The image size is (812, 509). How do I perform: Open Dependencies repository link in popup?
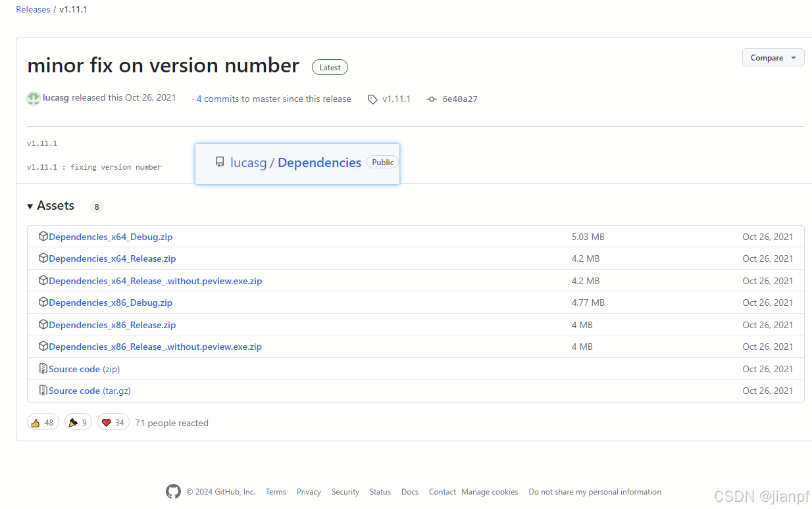(319, 162)
